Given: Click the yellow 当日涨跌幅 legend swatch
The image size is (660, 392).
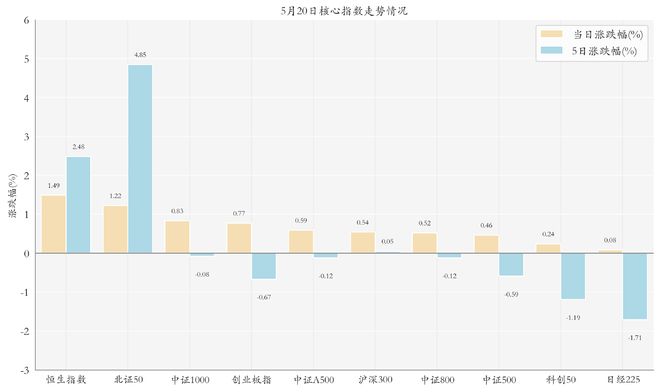Looking at the screenshot, I should (551, 34).
